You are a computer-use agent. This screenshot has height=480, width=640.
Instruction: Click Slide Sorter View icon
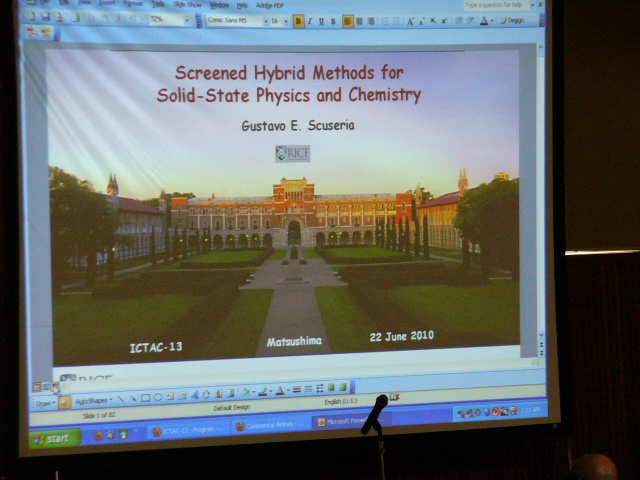46,387
